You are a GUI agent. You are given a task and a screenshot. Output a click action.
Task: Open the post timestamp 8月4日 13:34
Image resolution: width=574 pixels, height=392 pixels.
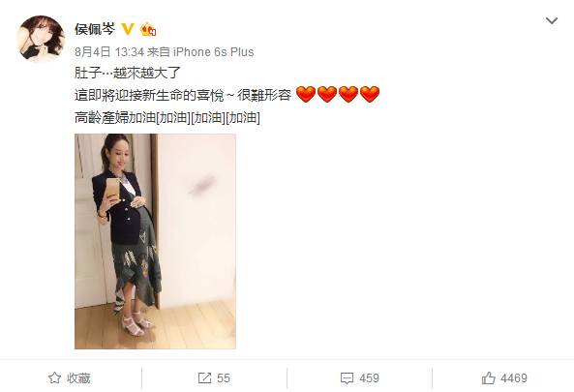tap(109, 52)
